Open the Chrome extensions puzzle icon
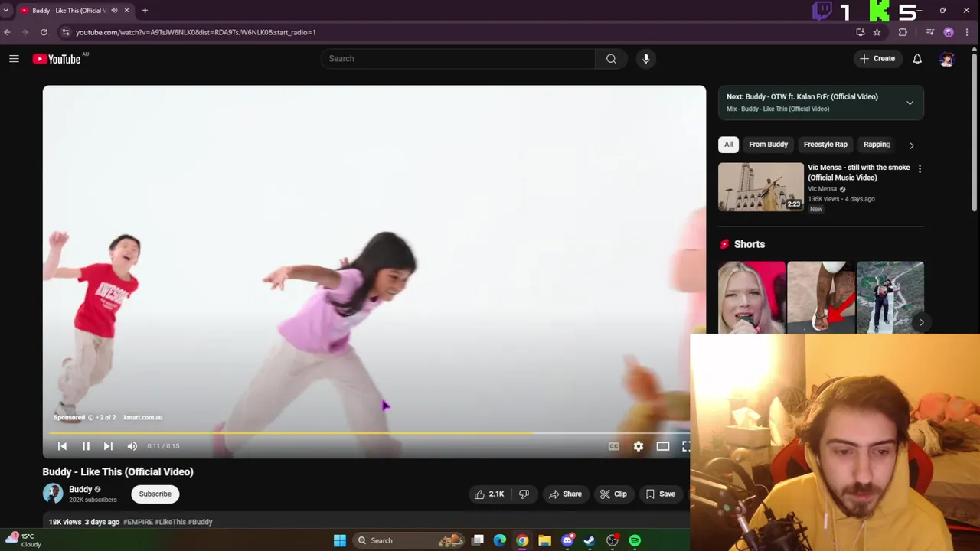 click(x=903, y=32)
